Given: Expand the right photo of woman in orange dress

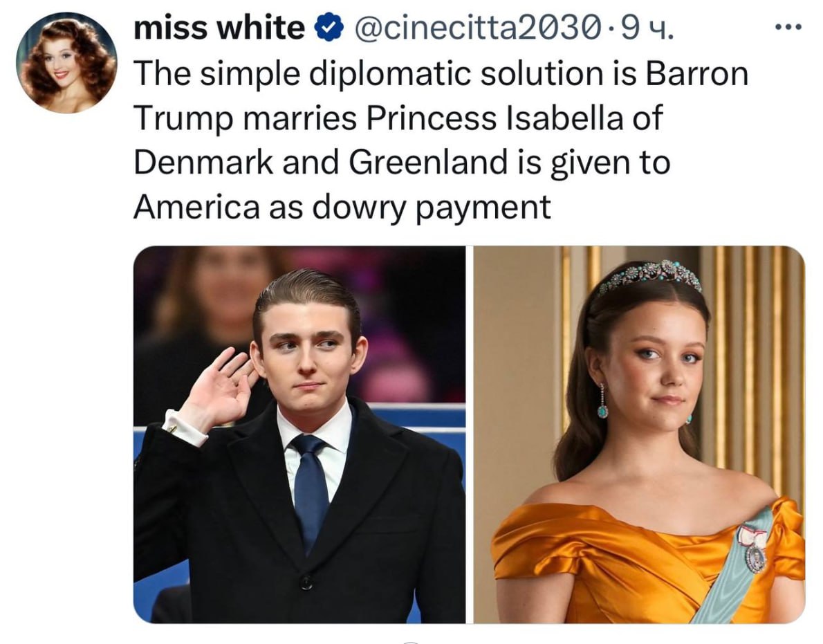Looking at the screenshot, I should [639, 434].
